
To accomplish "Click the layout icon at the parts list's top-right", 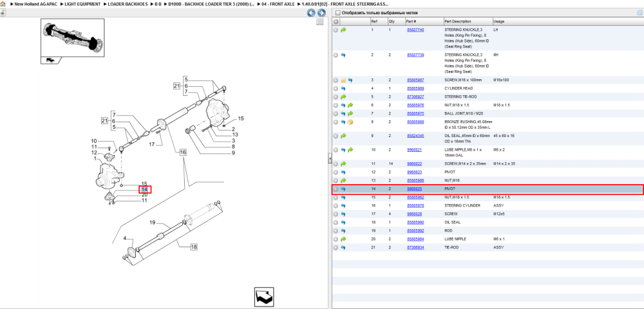I will point(639,13).
